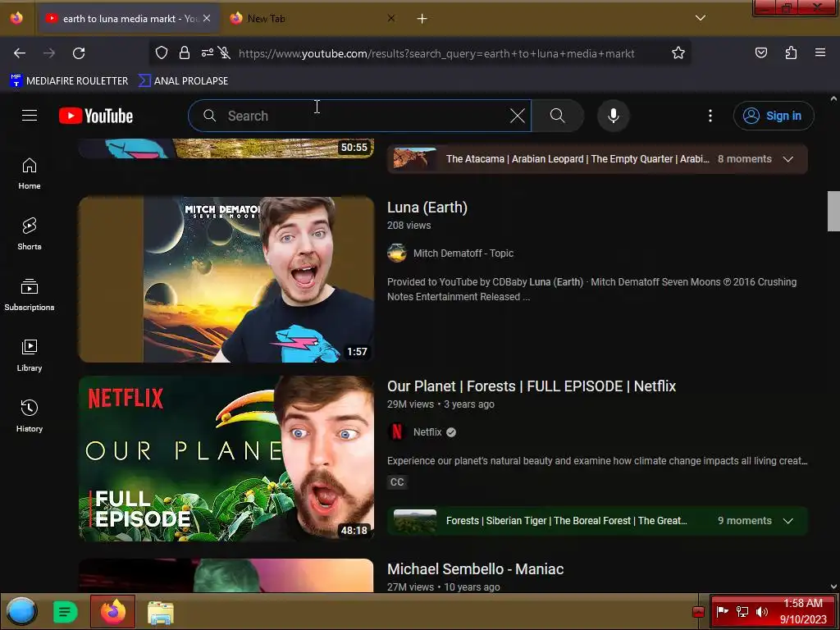Start voice search with microphone icon
Screen dimensions: 840x630
(x=614, y=116)
